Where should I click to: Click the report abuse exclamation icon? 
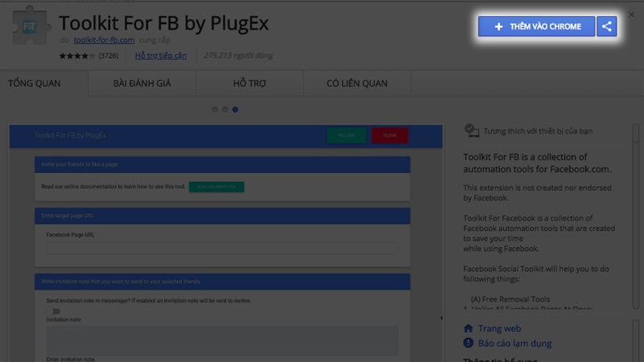point(469,343)
